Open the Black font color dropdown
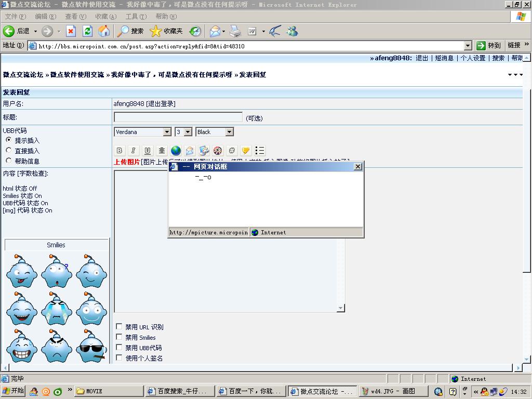Image resolution: width=532 pixels, height=399 pixels. pyautogui.click(x=230, y=131)
